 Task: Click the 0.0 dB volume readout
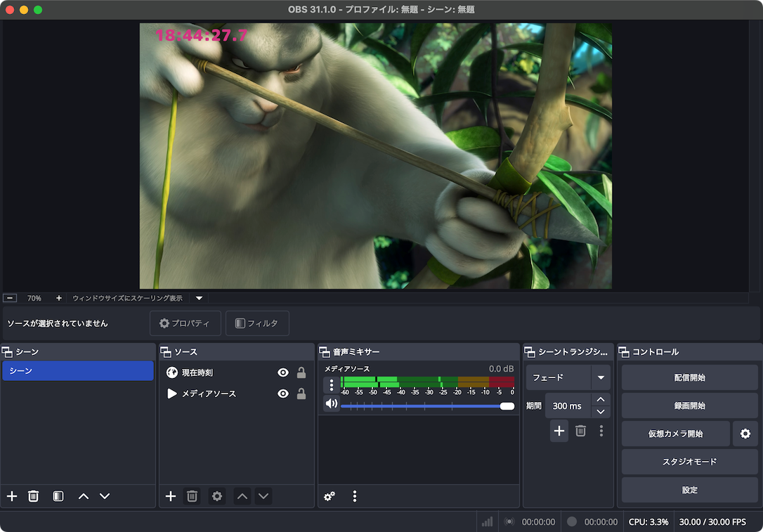(501, 368)
